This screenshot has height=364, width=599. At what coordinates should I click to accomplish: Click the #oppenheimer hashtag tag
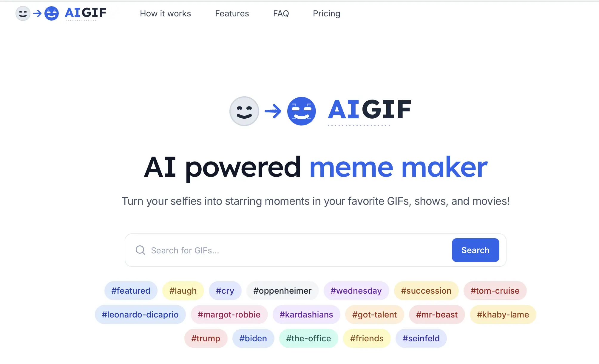pyautogui.click(x=283, y=290)
